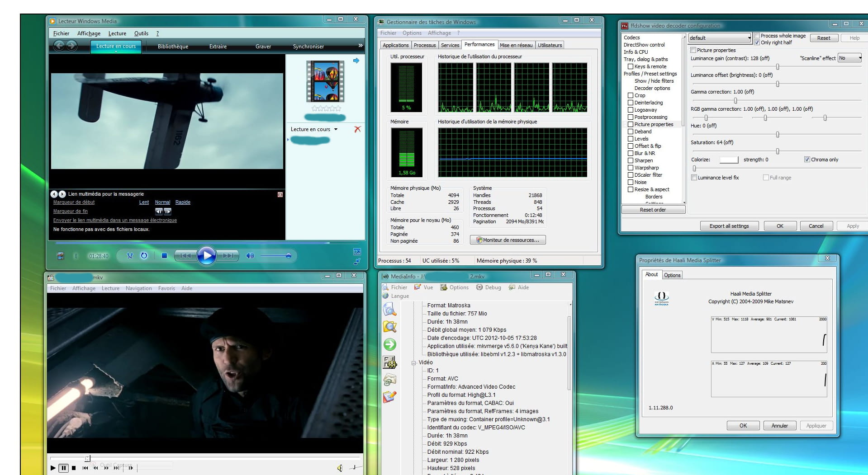Enable Process whole image in ffdshow
The width and height of the screenshot is (868, 475).
coord(757,36)
